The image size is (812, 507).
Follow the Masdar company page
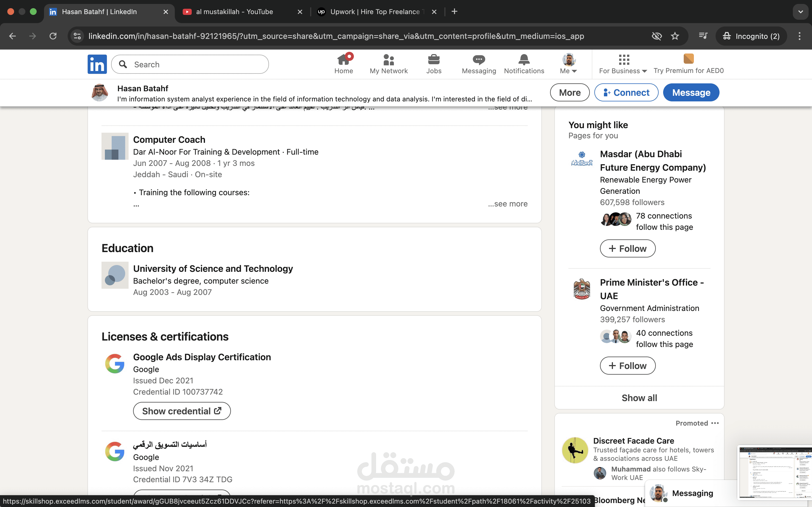(x=627, y=248)
